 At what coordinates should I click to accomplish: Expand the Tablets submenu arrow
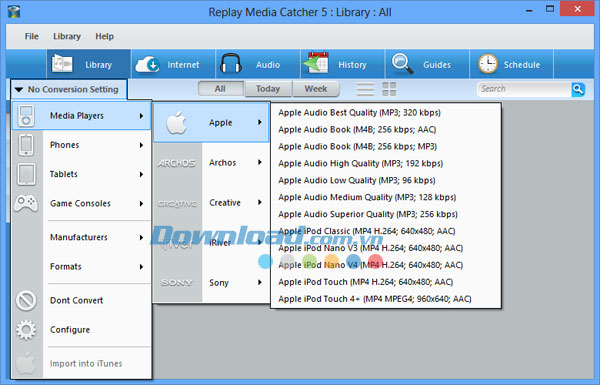click(x=141, y=174)
